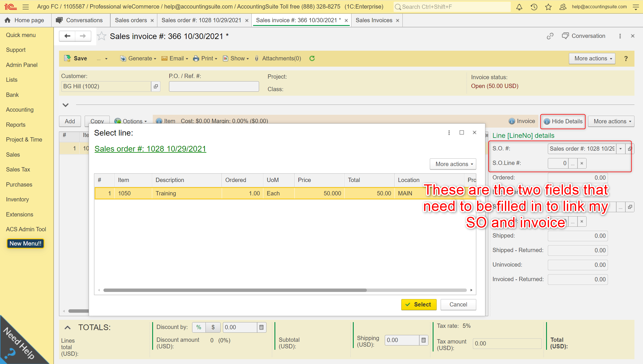Open the user group icon in top bar
The height and width of the screenshot is (364, 643).
(x=563, y=7)
